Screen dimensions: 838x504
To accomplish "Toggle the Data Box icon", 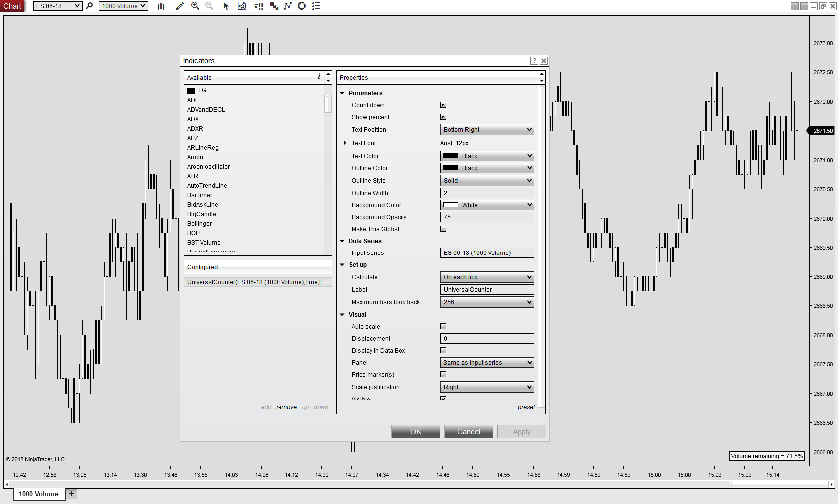I will click(242, 6).
